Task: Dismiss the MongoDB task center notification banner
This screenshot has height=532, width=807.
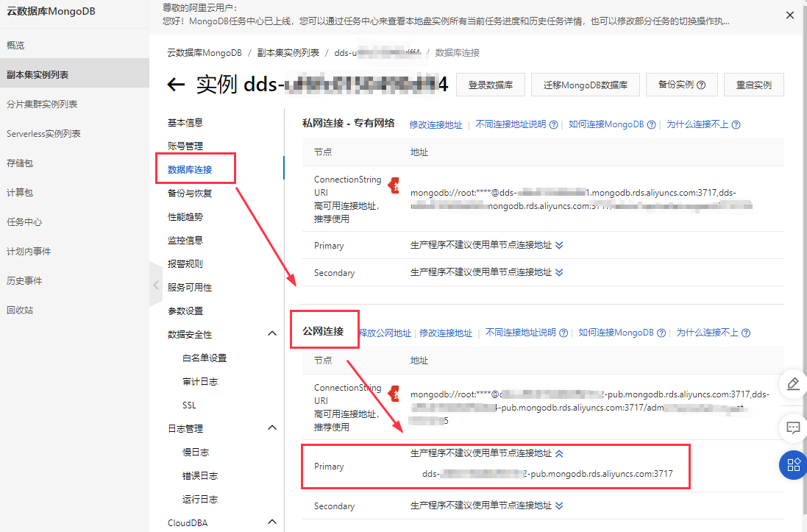Action: point(789,14)
